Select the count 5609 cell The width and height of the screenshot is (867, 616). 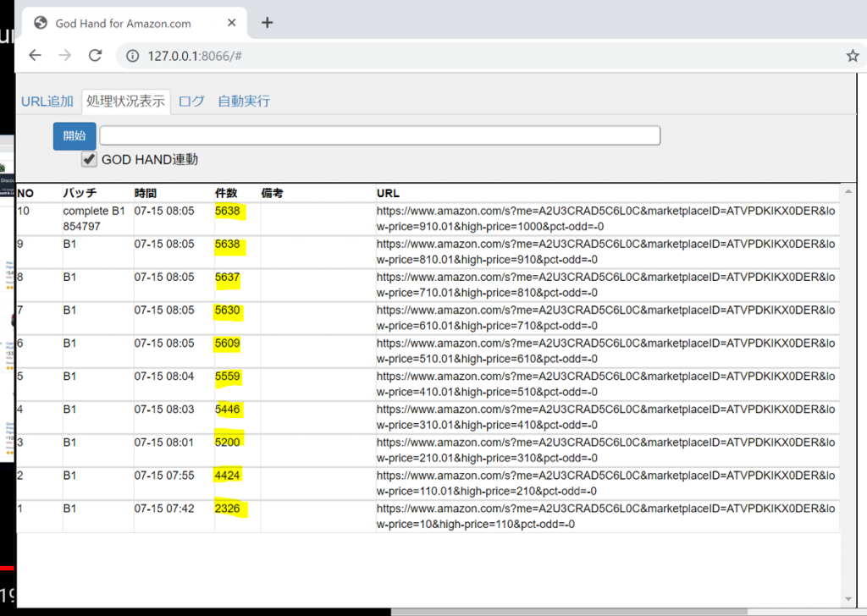[227, 344]
